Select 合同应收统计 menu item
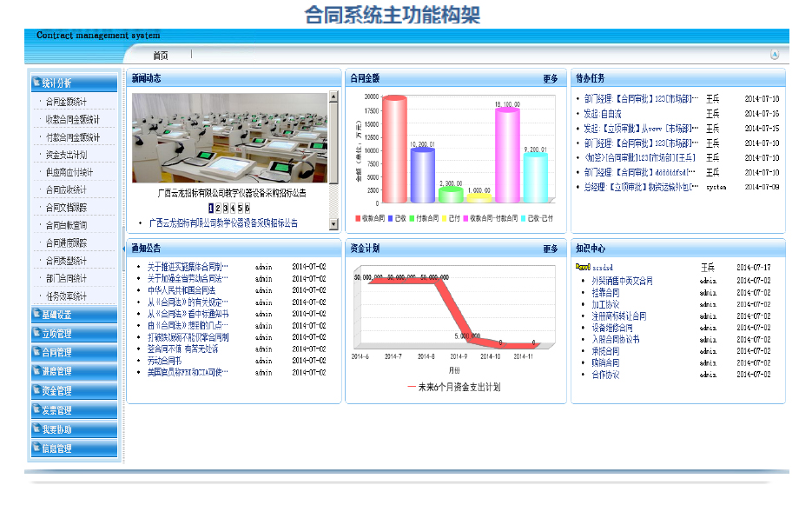The height and width of the screenshot is (505, 812). [x=66, y=189]
